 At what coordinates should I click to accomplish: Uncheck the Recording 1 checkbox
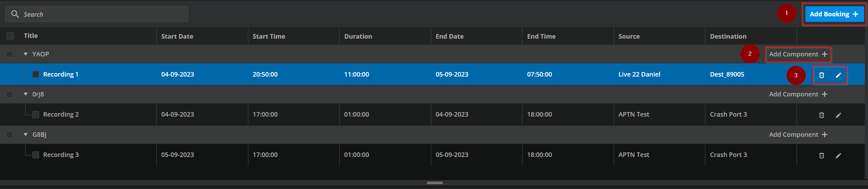tap(36, 74)
